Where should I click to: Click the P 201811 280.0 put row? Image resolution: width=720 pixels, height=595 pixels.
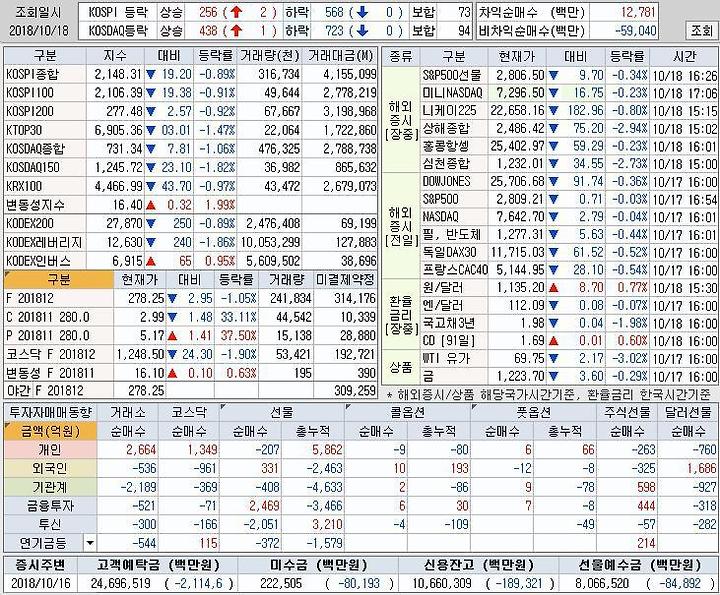[191, 336]
